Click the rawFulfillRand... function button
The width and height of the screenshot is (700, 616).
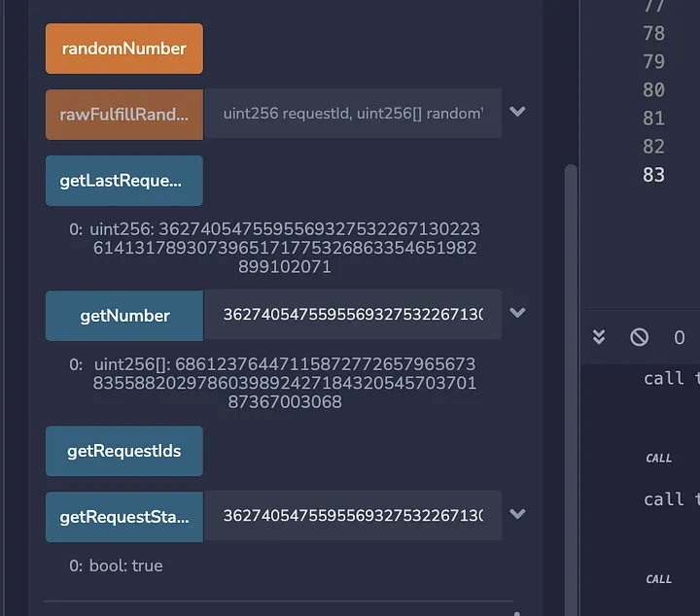pos(123,114)
